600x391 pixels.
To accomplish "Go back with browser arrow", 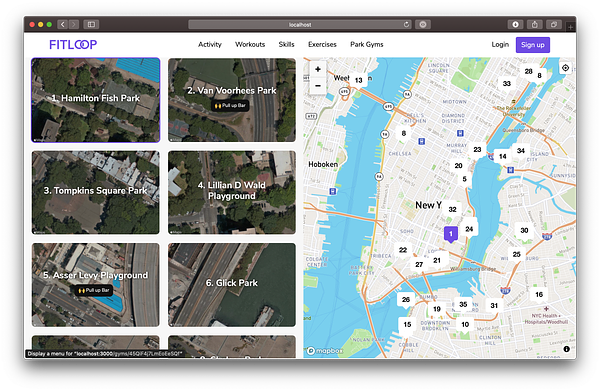I will click(x=63, y=24).
